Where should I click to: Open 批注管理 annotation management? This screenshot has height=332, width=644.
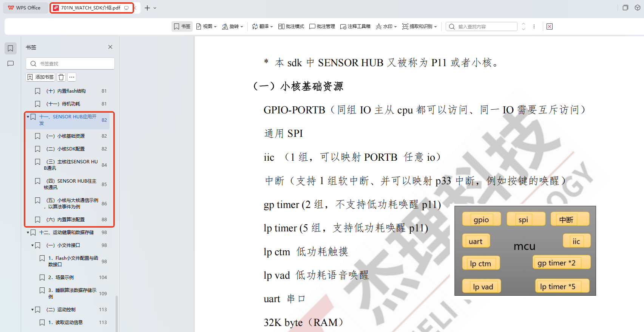tap(322, 26)
